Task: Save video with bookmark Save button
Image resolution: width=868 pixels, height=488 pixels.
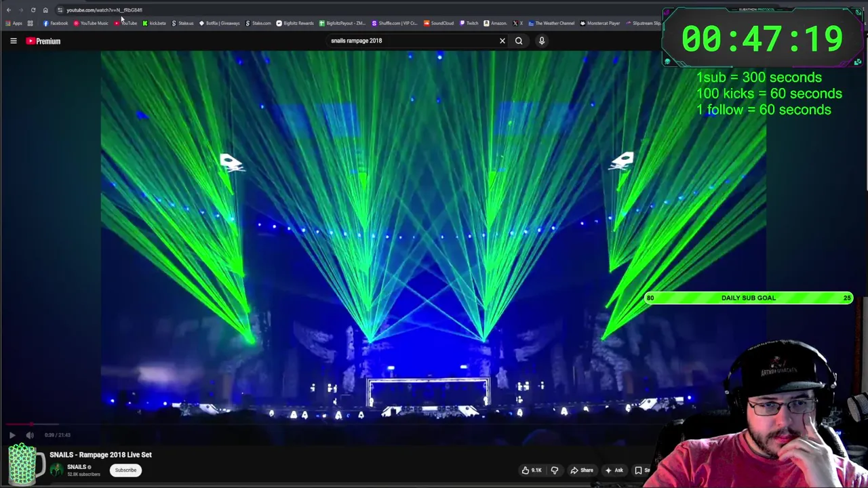Action: [642, 470]
